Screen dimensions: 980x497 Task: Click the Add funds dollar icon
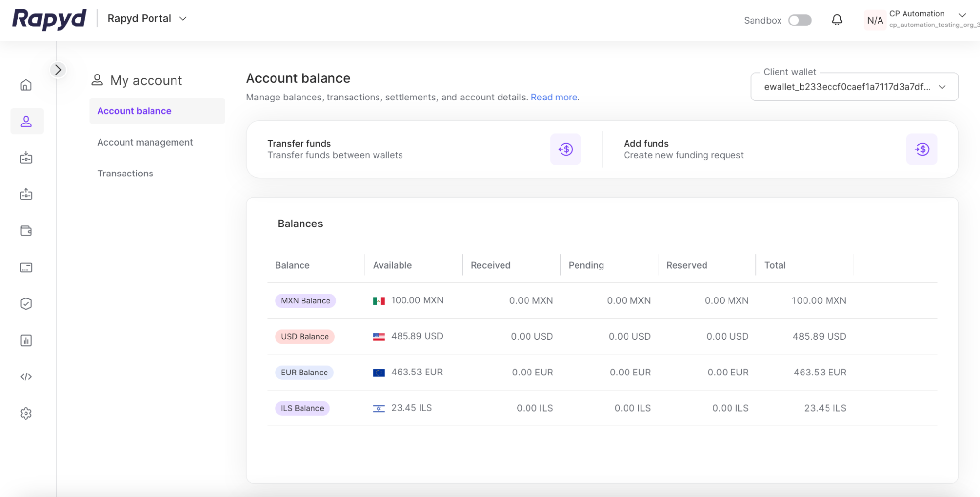pyautogui.click(x=922, y=149)
